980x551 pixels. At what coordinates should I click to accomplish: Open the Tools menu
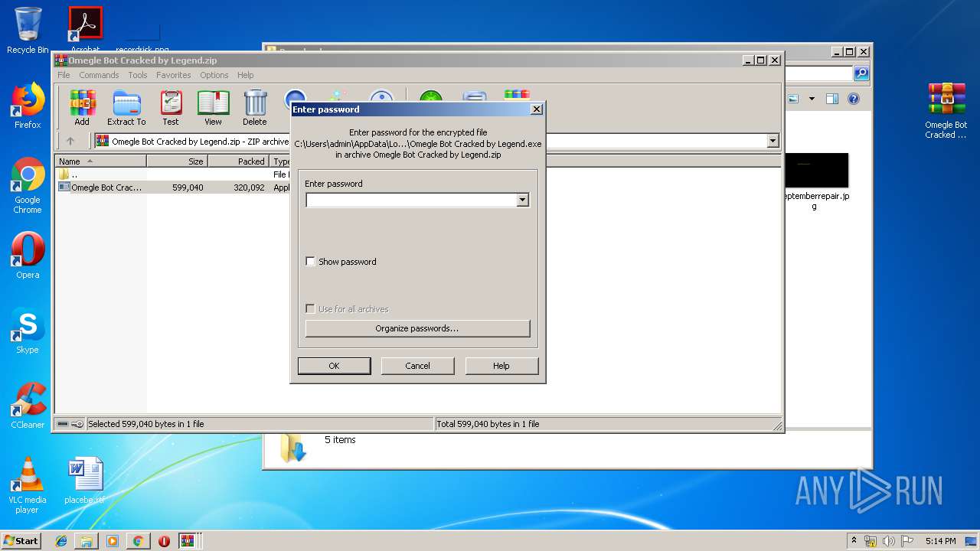[x=138, y=75]
